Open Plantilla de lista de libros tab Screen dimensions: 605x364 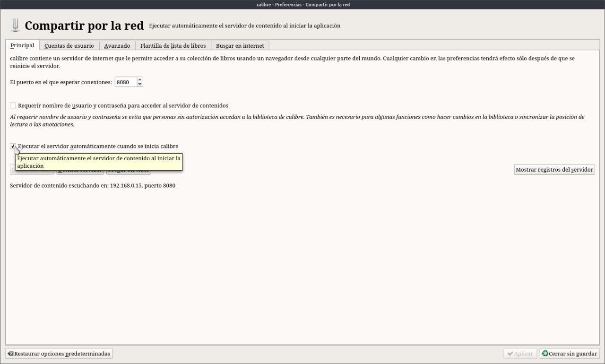tap(173, 46)
